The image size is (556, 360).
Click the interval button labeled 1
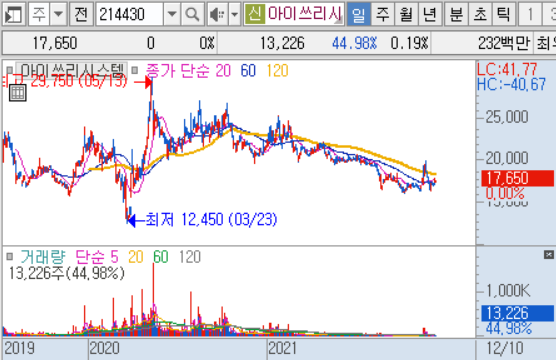click(x=530, y=15)
